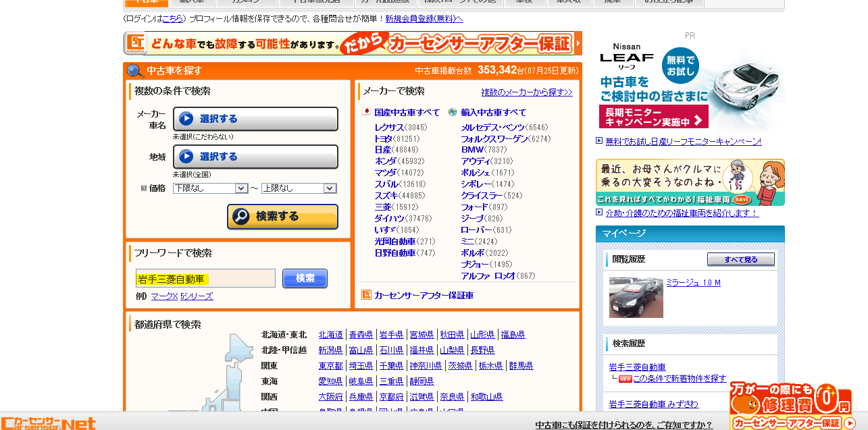
Task: Click the 5シリーズ example link
Action: [197, 296]
